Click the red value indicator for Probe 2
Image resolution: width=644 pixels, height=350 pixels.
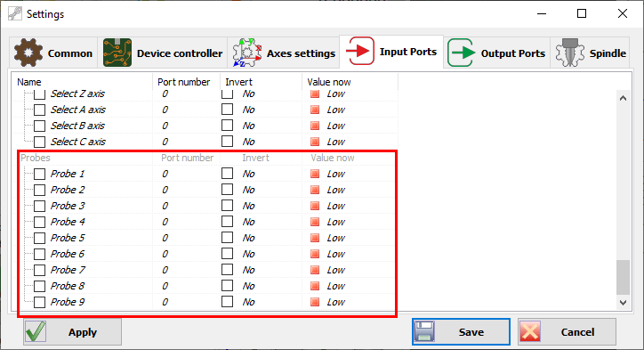point(315,190)
